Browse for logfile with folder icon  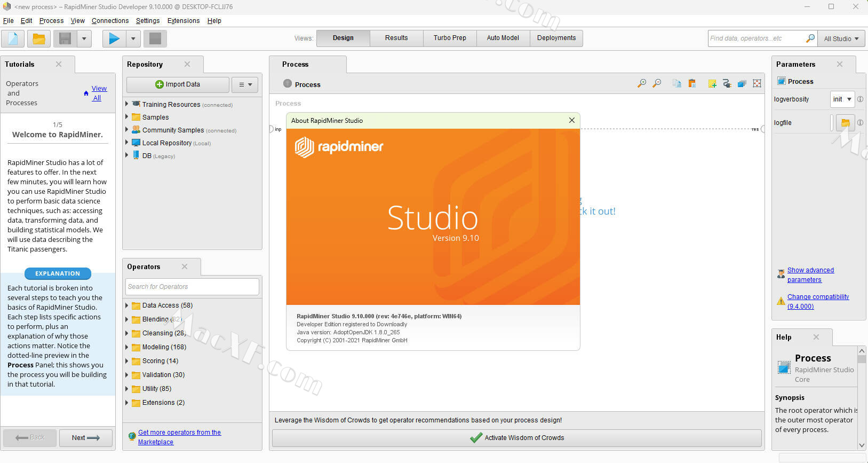tap(845, 123)
